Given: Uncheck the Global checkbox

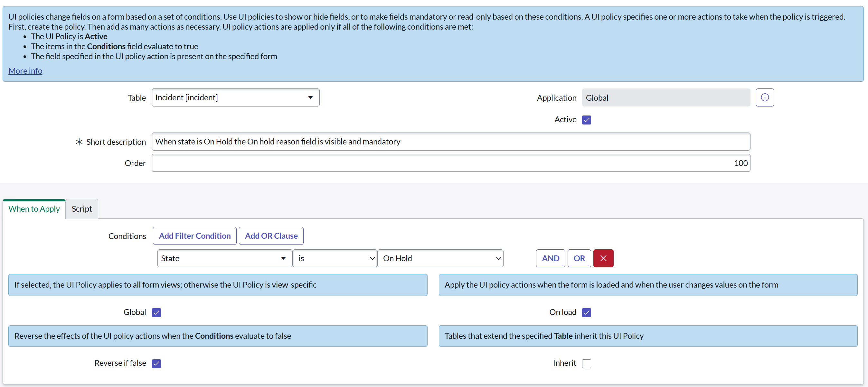Looking at the screenshot, I should (x=156, y=313).
